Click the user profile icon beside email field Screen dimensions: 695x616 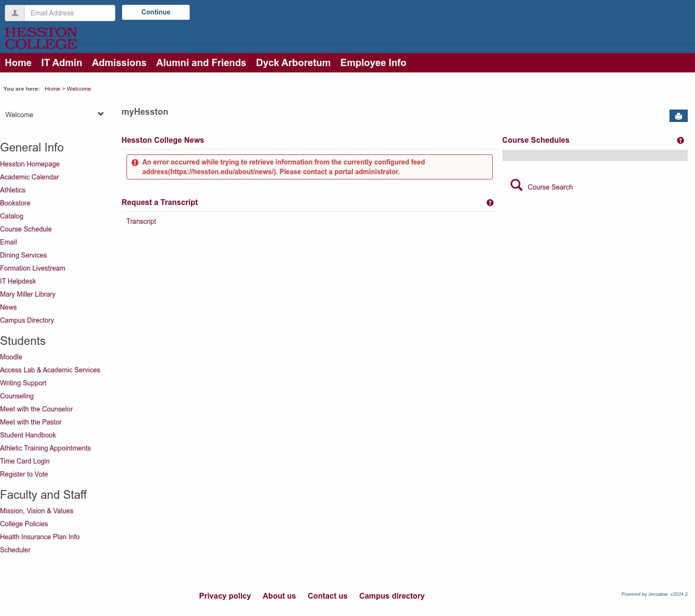coord(14,13)
